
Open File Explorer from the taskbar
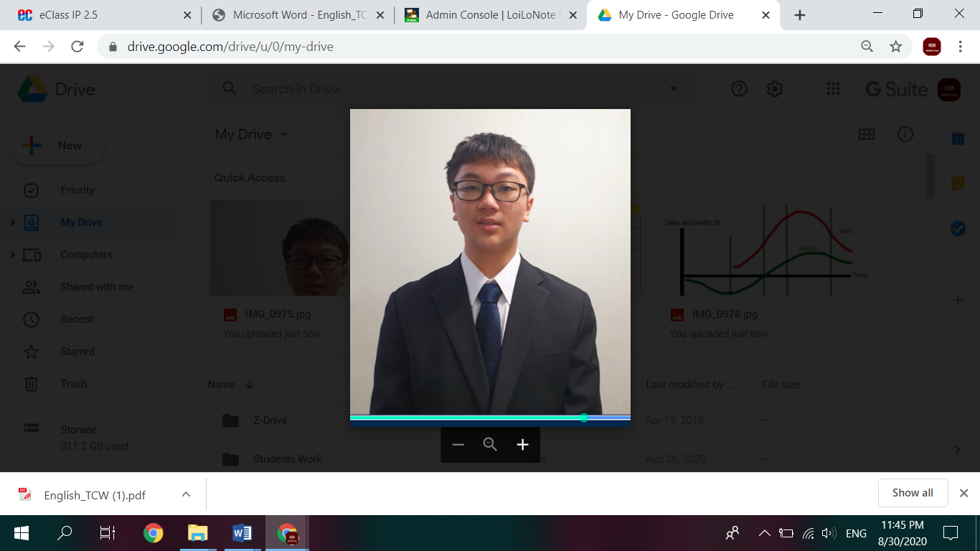[197, 533]
